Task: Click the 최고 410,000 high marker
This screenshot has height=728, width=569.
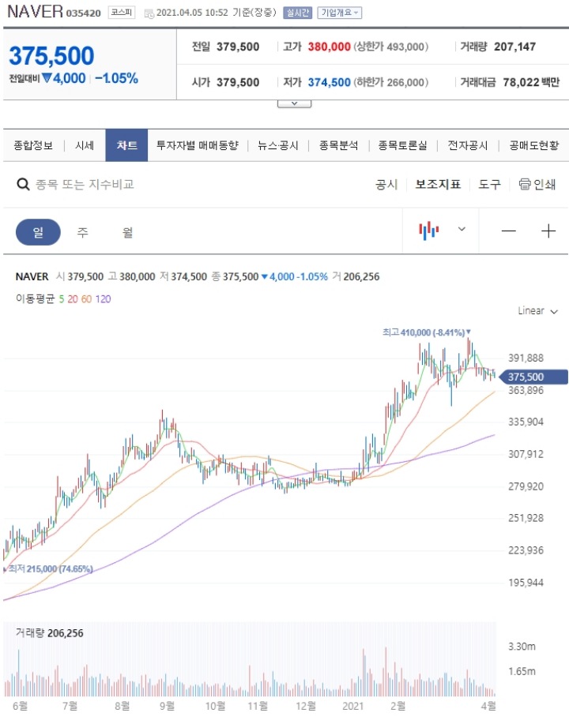Action: [x=426, y=332]
